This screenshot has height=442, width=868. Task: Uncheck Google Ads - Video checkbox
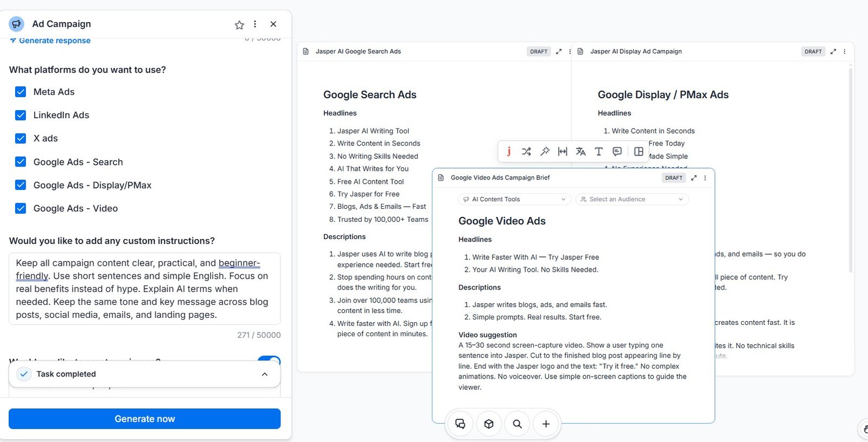click(21, 208)
